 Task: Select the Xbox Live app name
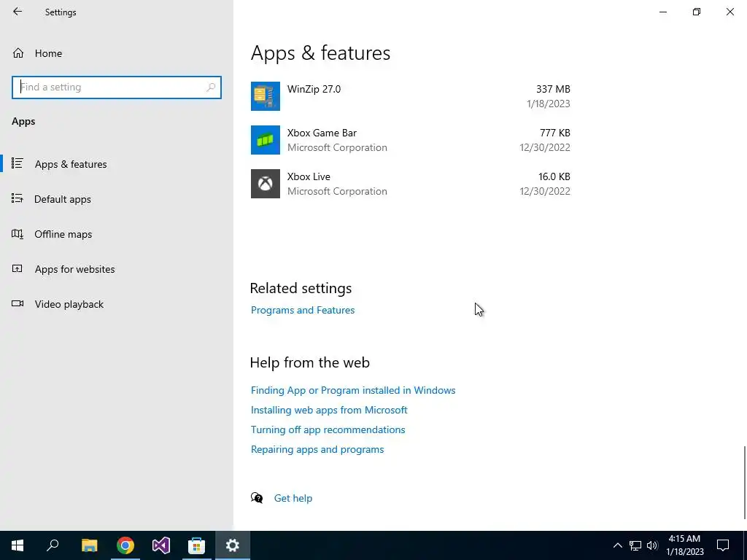pyautogui.click(x=309, y=176)
